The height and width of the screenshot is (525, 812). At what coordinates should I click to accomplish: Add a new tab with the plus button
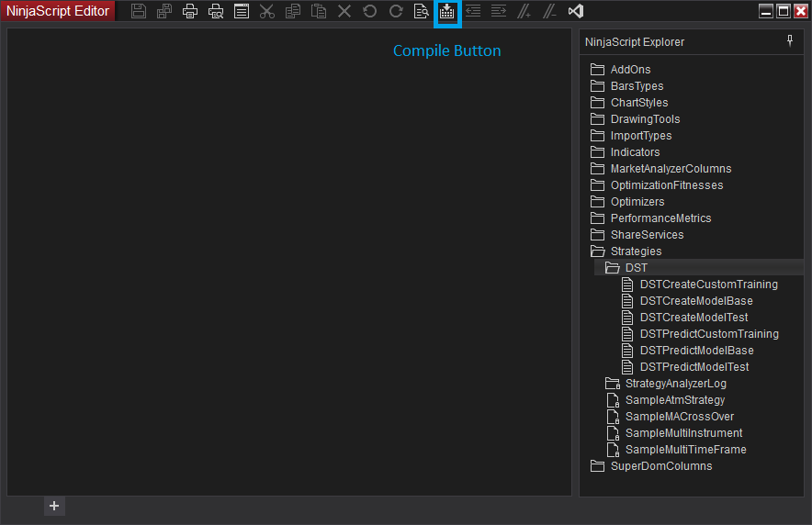point(54,506)
